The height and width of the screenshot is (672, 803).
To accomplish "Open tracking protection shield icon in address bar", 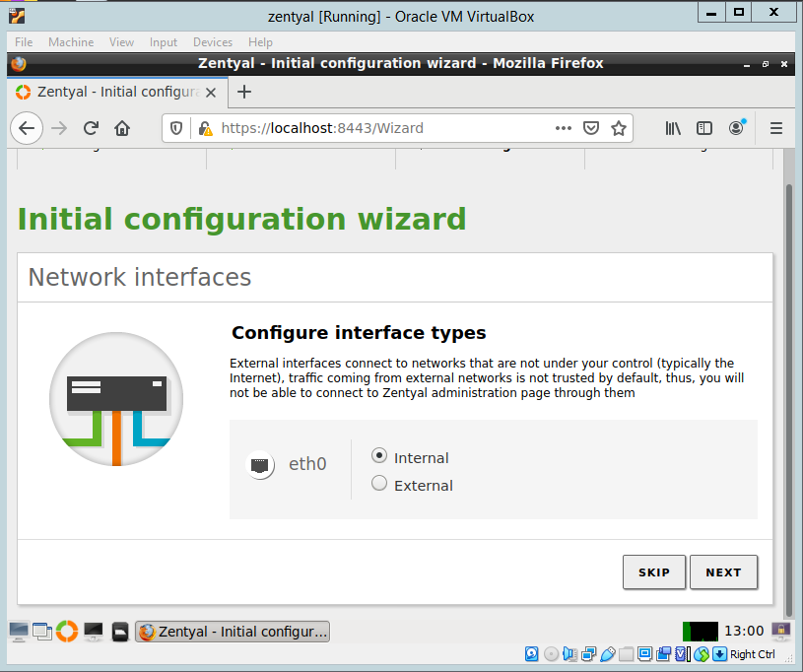I will pyautogui.click(x=176, y=128).
